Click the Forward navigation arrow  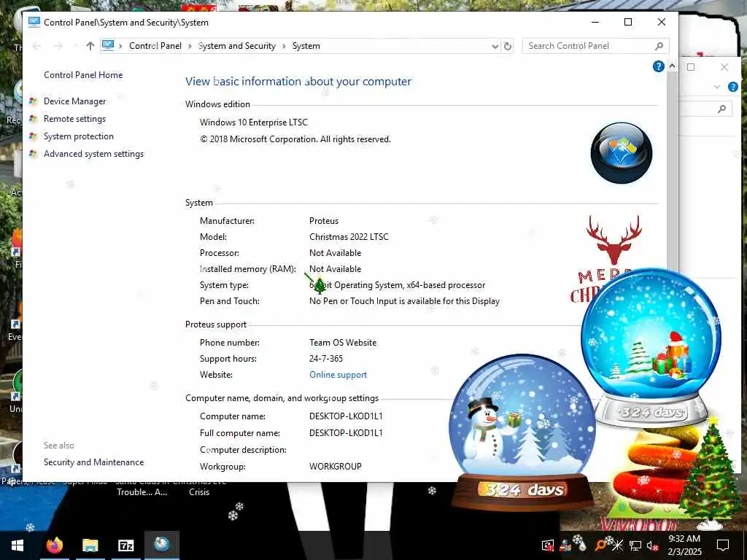58,46
